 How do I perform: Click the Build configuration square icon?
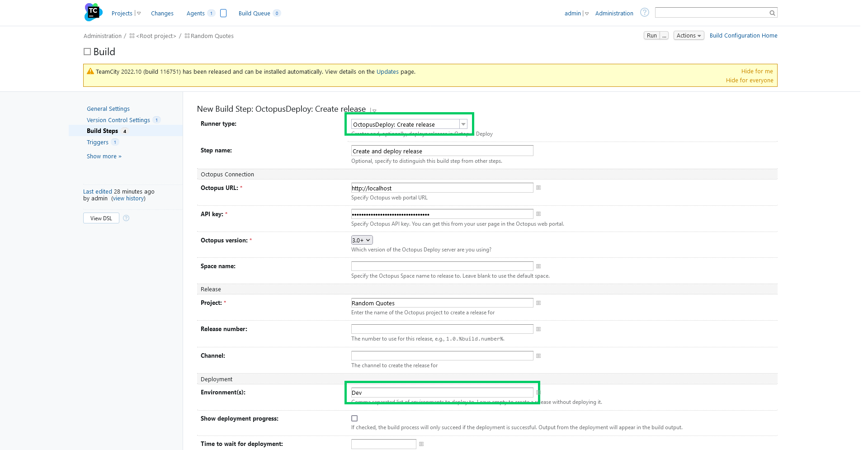(x=87, y=52)
